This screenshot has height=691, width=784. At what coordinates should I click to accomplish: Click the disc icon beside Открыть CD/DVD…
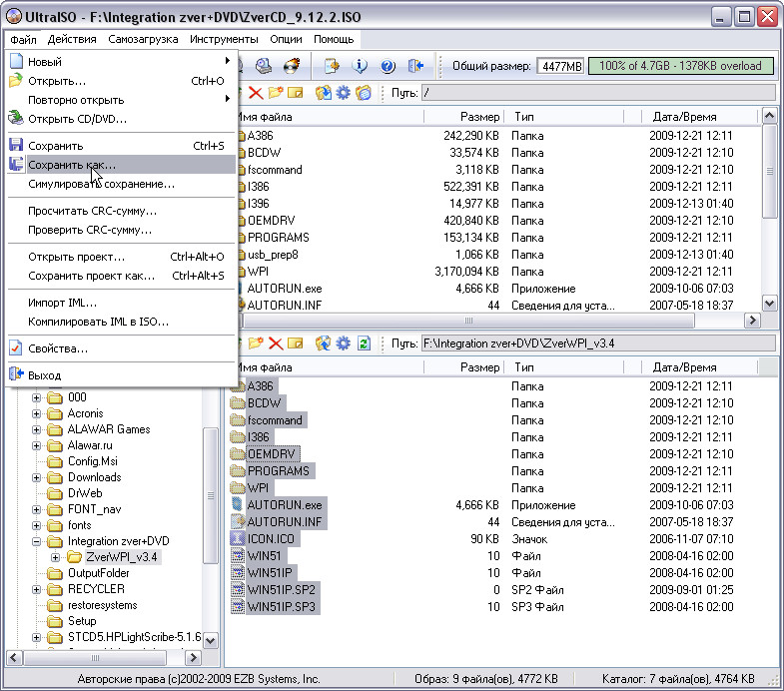(16, 118)
